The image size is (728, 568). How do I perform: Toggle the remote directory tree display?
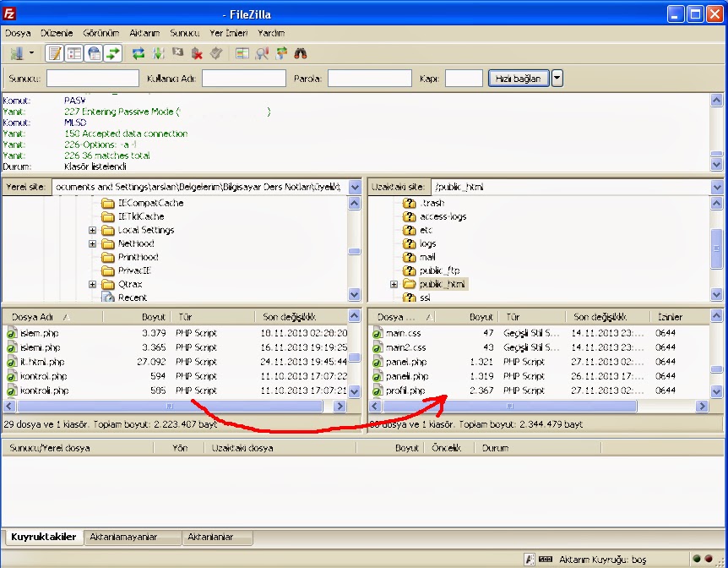(94, 53)
